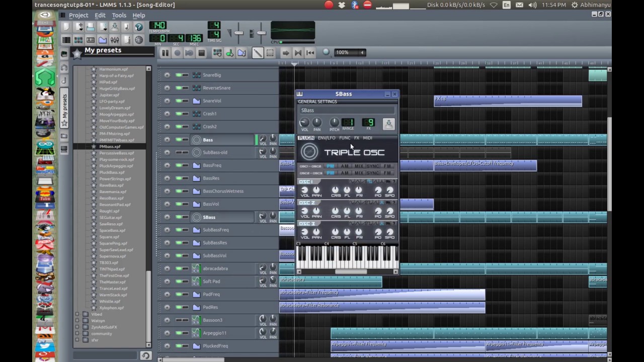Screen dimensions: 644x362
Task: Expand the ZynAddSubFX presets folder
Action: tap(77, 327)
